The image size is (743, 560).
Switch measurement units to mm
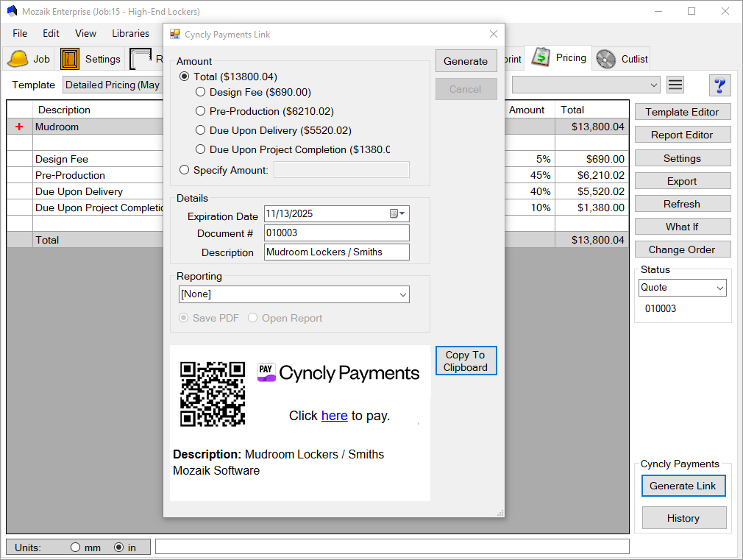[x=75, y=547]
